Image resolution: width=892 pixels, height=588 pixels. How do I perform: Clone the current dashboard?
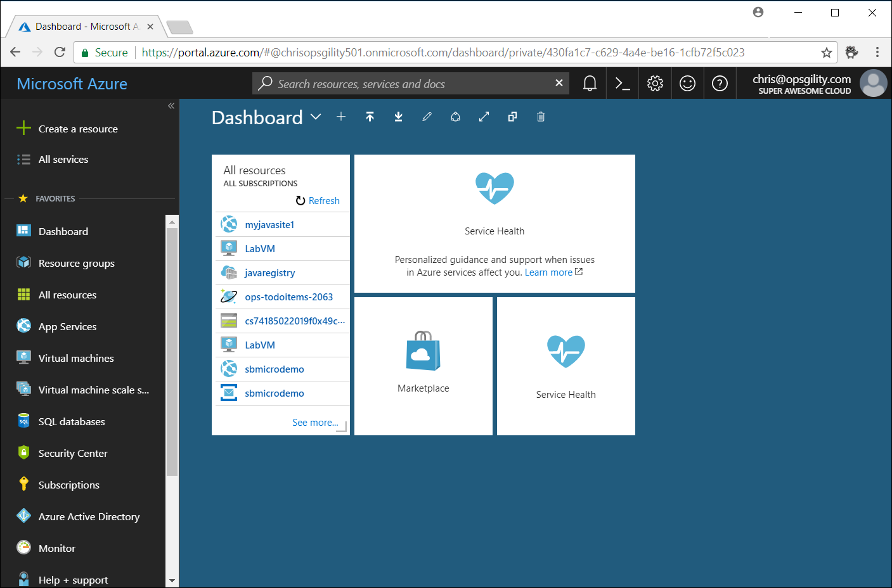pyautogui.click(x=512, y=117)
